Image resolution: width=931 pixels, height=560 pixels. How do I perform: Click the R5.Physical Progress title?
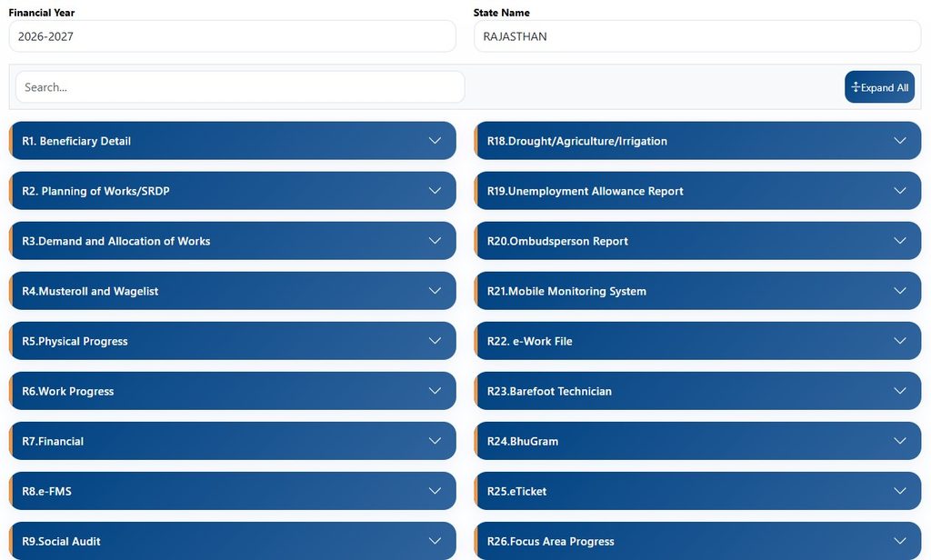pos(75,342)
